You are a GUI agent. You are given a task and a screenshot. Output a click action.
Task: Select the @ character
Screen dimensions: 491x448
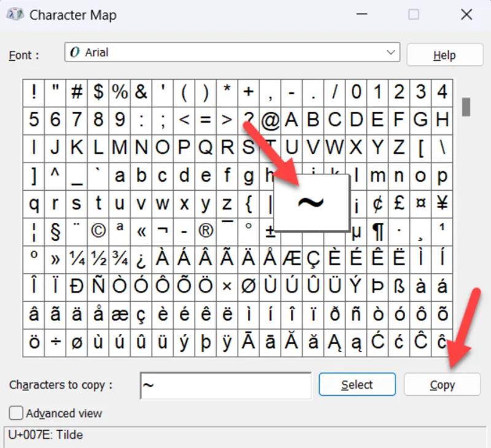click(x=270, y=121)
